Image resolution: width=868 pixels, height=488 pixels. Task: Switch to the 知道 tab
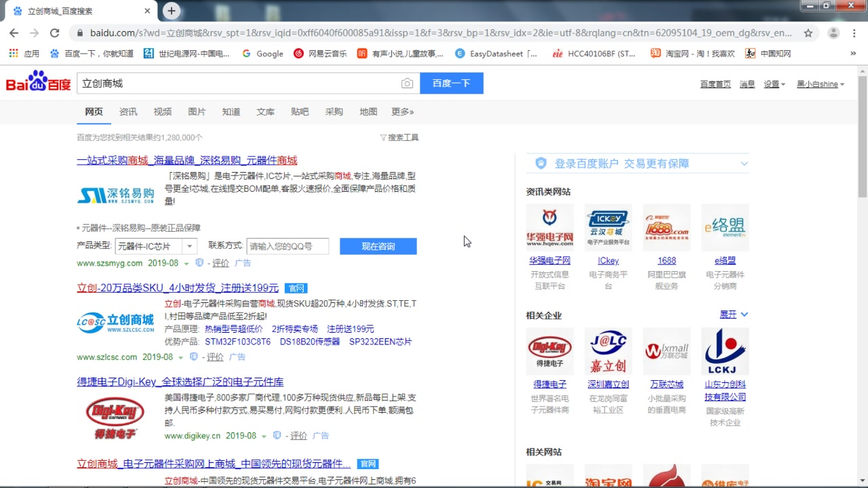[x=231, y=112]
